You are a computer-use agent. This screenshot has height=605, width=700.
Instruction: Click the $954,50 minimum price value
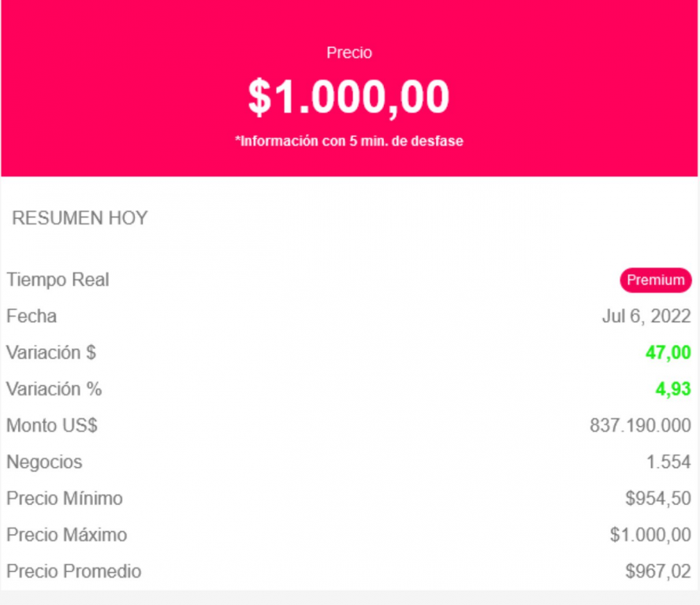[x=658, y=499]
